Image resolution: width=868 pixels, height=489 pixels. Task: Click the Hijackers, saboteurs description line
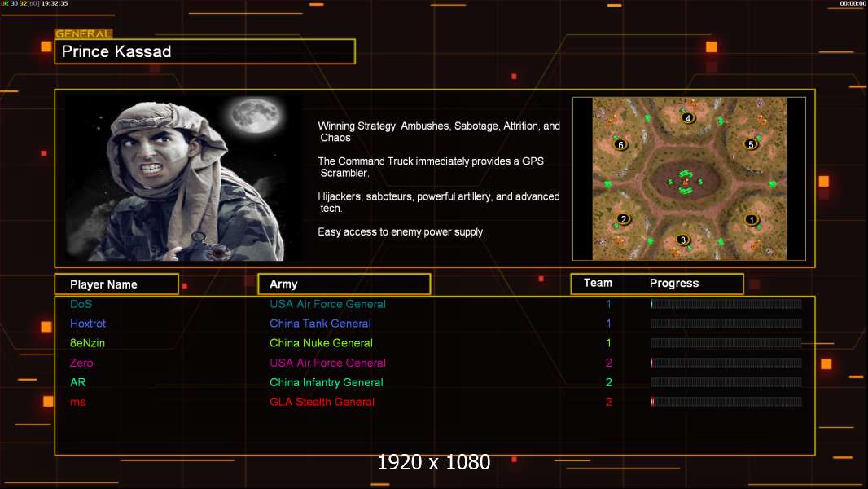438,202
